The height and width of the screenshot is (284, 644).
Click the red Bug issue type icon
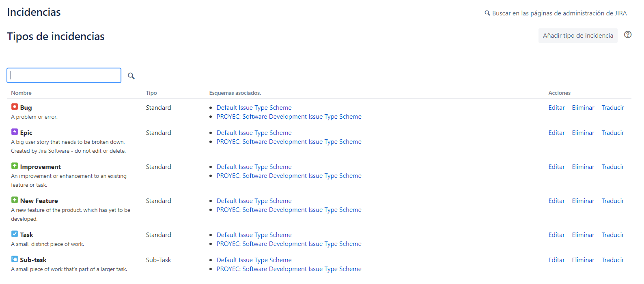(x=15, y=107)
